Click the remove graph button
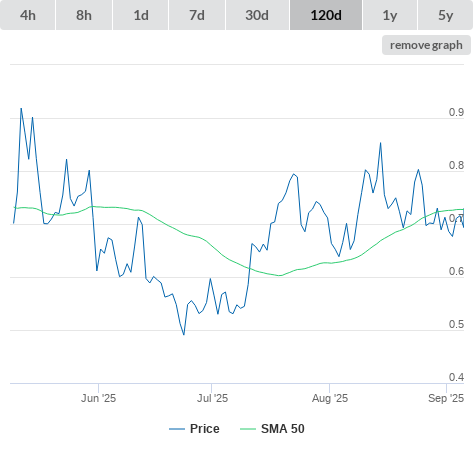 426,45
